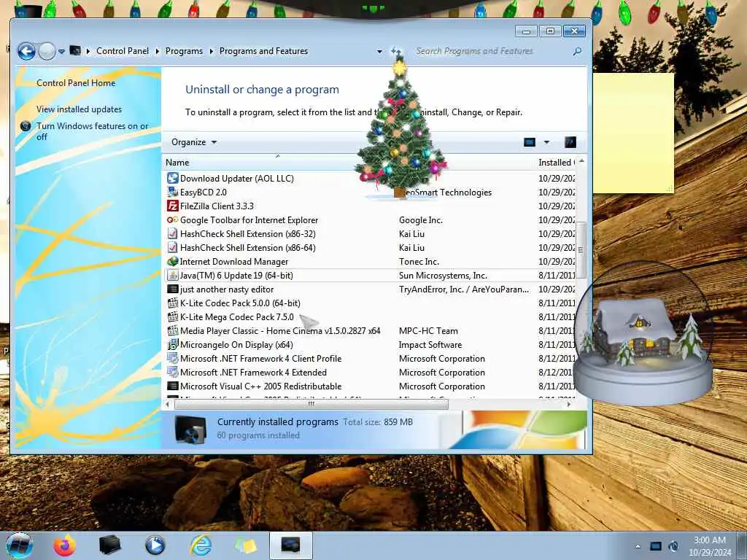This screenshot has height=560, width=747.
Task: Click Tonec Inc. publisher cell
Action: click(x=419, y=262)
